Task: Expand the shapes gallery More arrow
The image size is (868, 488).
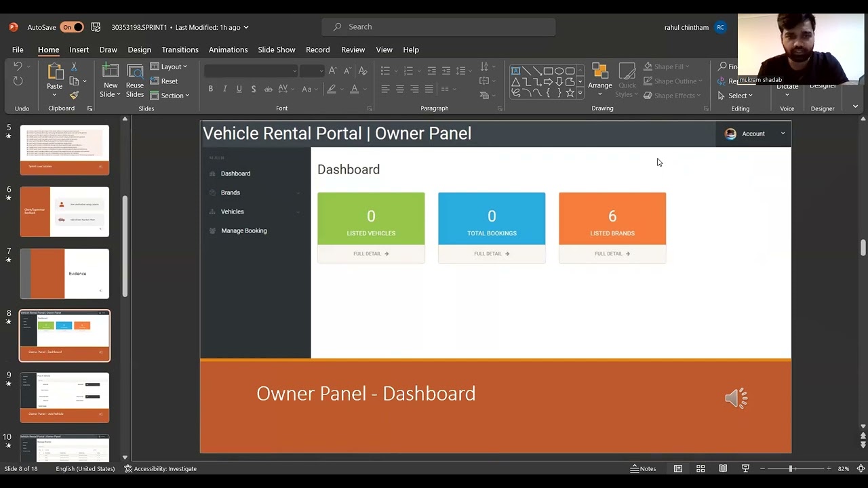Action: tap(580, 93)
